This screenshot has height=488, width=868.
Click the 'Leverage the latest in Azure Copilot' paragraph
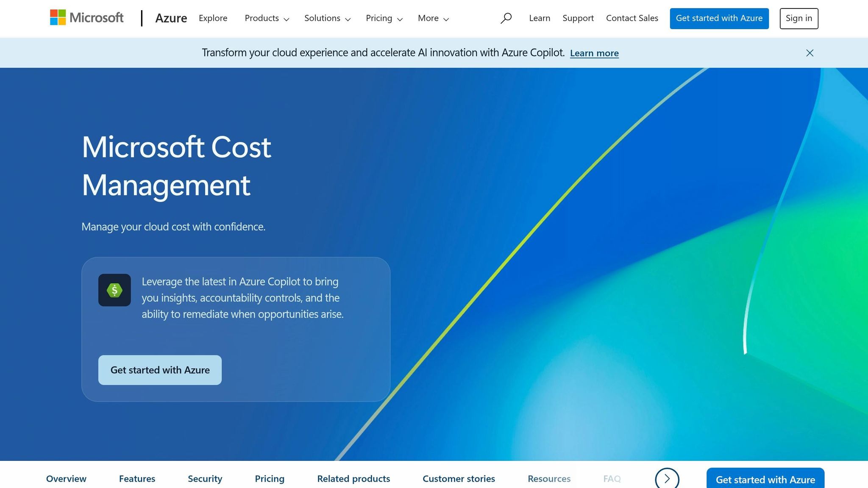point(242,298)
